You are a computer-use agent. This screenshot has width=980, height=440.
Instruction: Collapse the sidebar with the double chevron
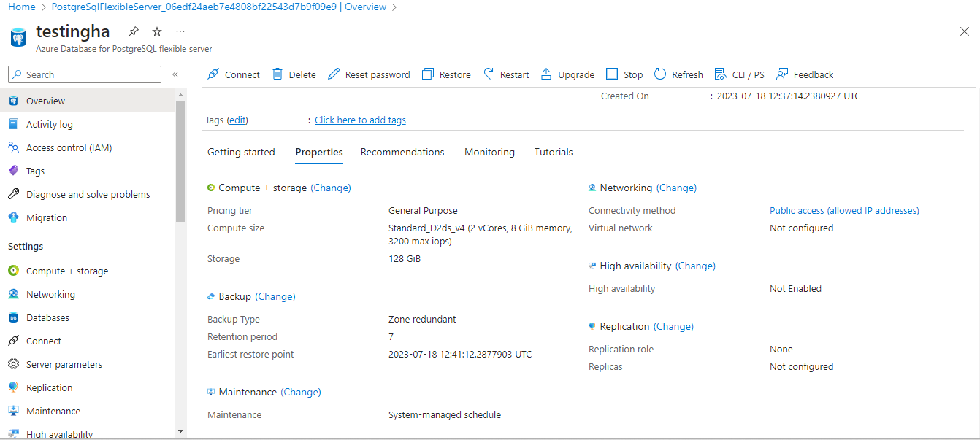[x=175, y=74]
